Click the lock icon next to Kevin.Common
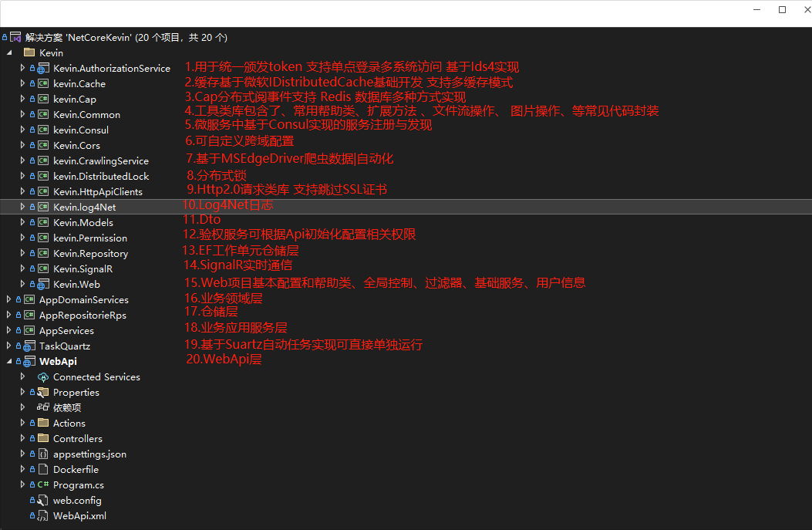The height and width of the screenshot is (530, 812). pos(34,114)
